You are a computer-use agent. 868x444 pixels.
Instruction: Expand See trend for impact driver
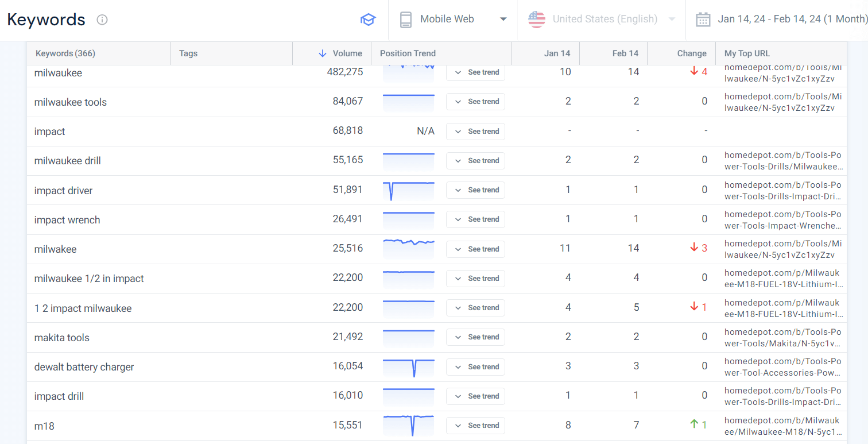475,190
